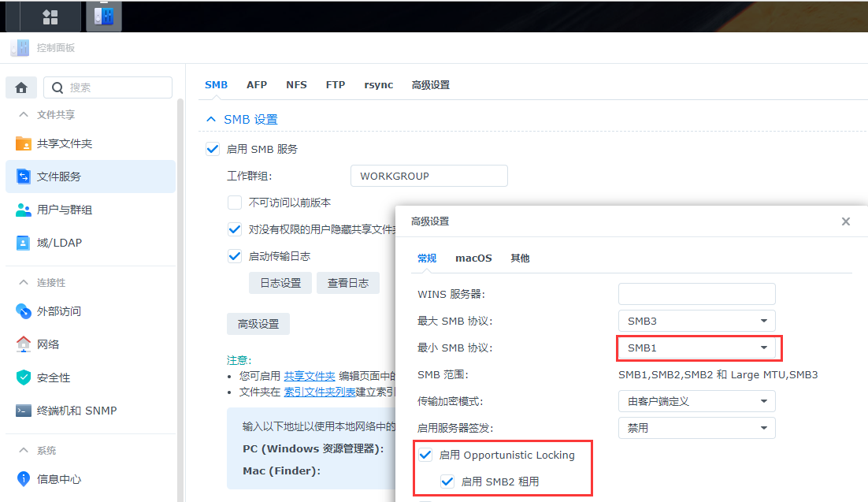Uncheck 启用 Opportunistic Locking
The width and height of the screenshot is (868, 502).
pyautogui.click(x=425, y=455)
